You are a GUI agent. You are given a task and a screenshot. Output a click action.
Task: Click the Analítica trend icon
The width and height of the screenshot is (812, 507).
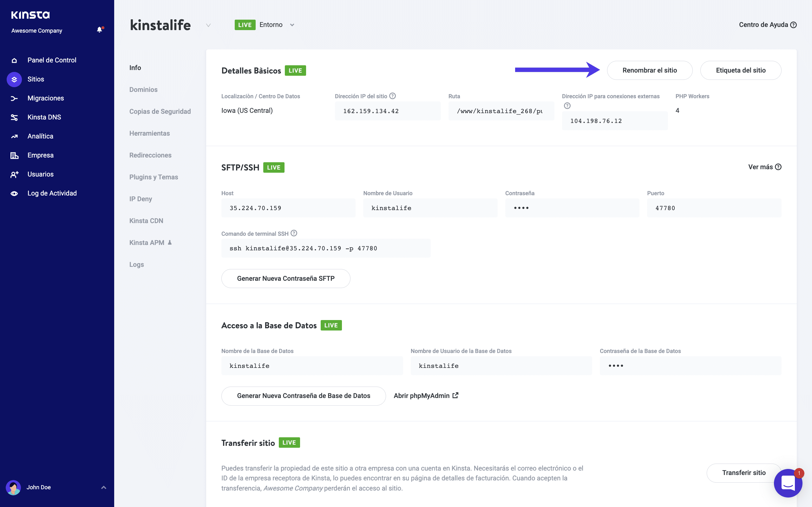[x=14, y=137]
